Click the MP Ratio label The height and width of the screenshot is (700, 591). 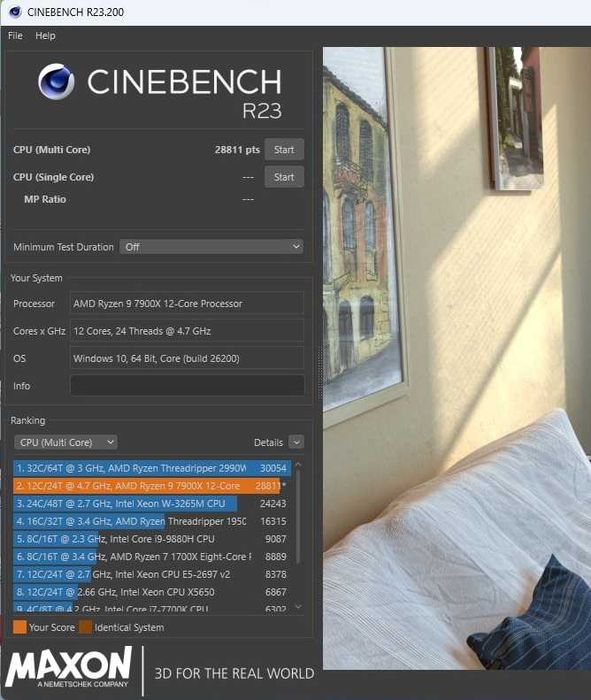[45, 199]
